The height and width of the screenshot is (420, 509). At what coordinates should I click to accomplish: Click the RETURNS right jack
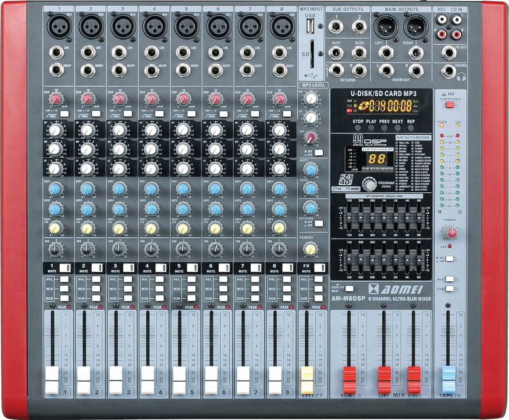pyautogui.click(x=359, y=71)
